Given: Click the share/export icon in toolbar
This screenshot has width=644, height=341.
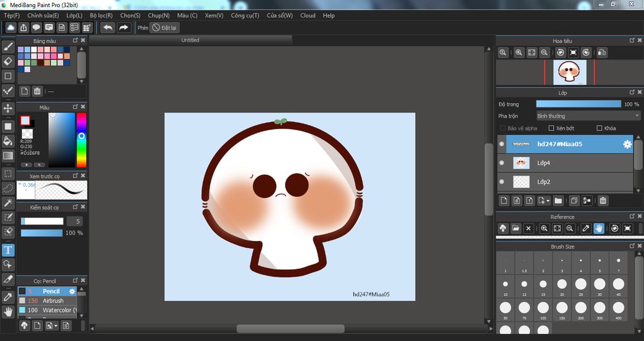Looking at the screenshot, I should pos(23,28).
